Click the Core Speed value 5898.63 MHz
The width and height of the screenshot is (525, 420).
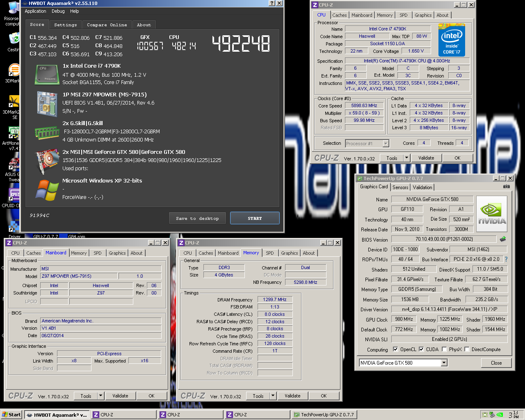[364, 106]
